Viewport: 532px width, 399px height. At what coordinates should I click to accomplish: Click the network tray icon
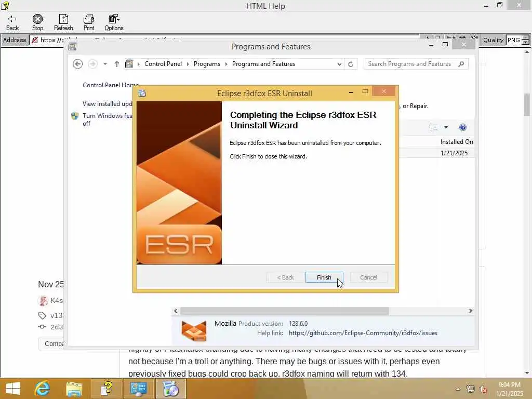[470, 389]
